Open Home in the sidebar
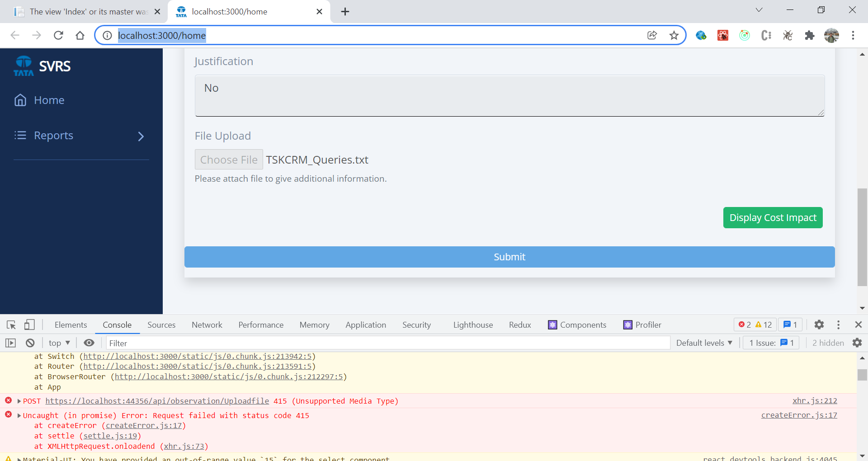 click(39, 100)
